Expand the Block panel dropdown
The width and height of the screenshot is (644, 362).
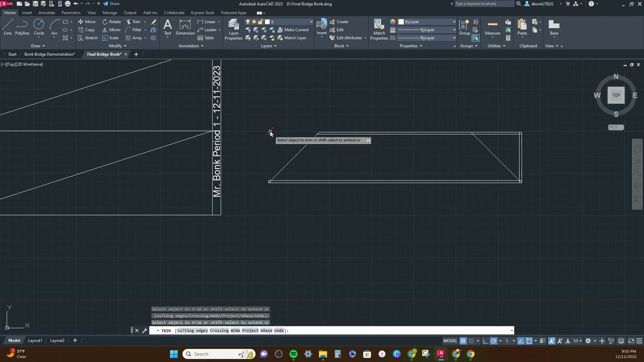(x=341, y=46)
